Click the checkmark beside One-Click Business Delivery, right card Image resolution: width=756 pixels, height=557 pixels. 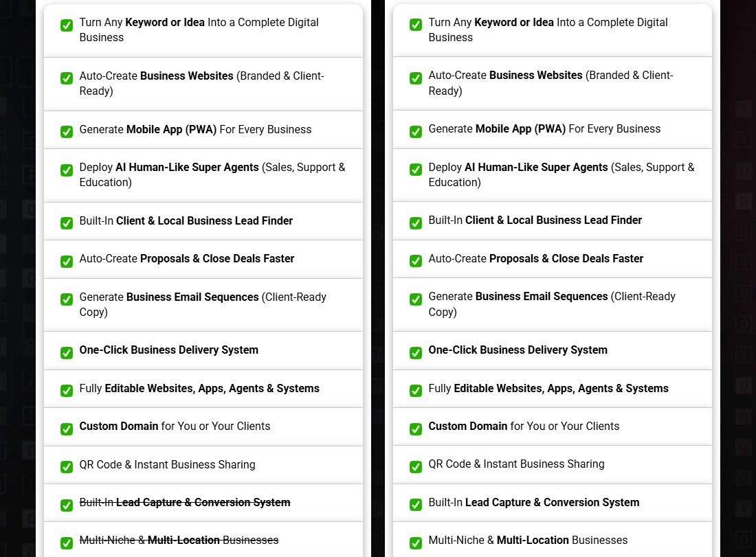(x=416, y=353)
